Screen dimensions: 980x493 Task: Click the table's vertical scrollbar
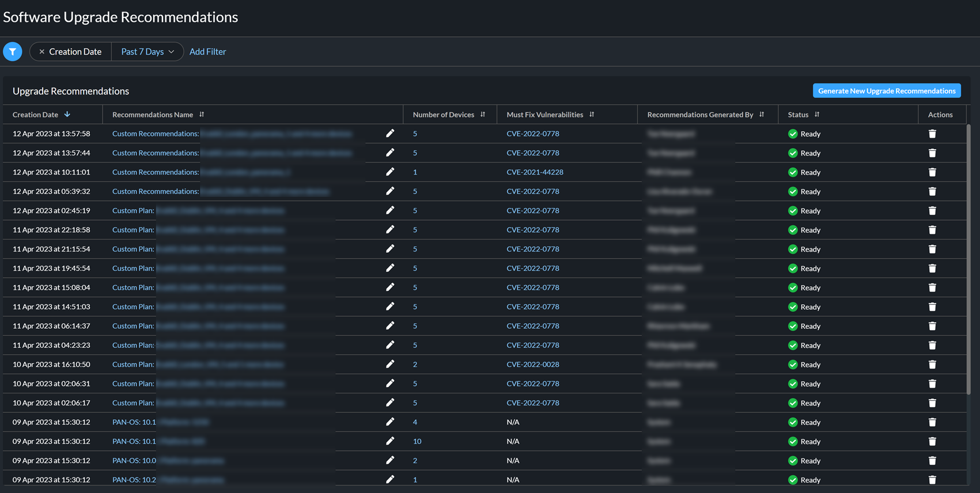pos(968,259)
